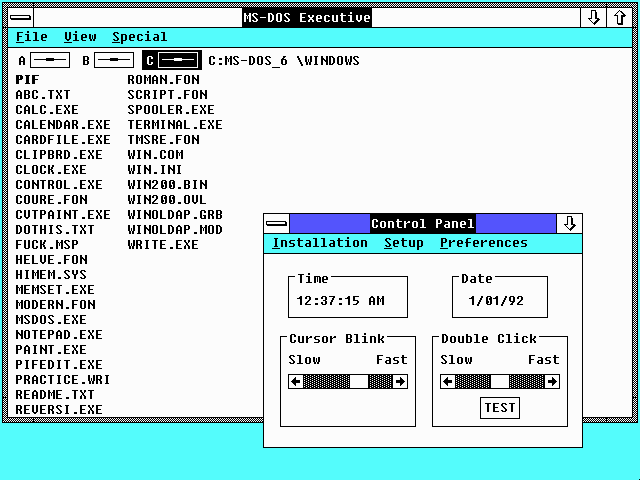Open MS-DOS Executive system menu box
Viewport: 640px width, 480px height.
point(20,17)
